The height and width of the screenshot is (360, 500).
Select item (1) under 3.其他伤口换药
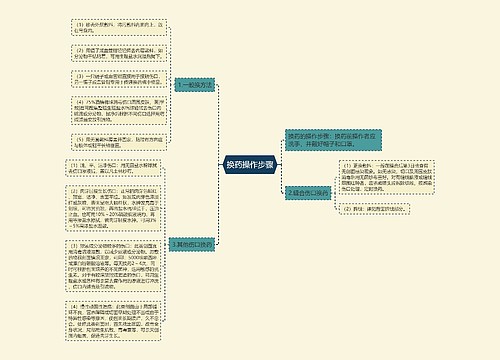pos(113,168)
